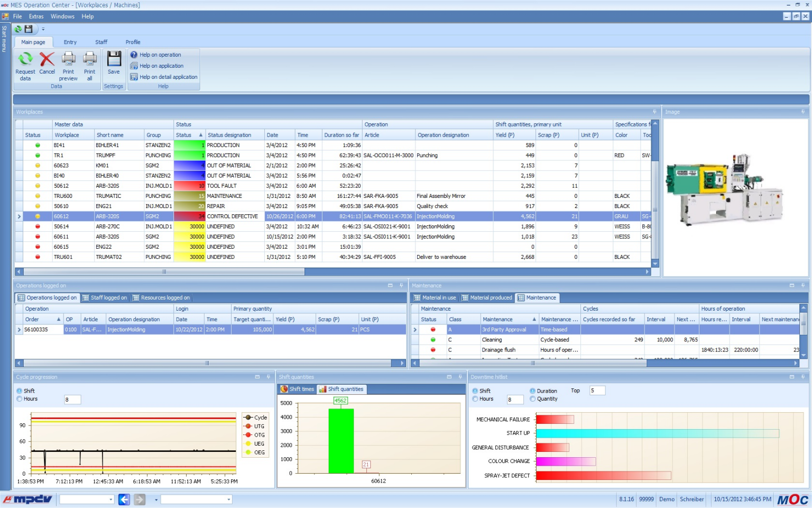812x508 pixels.
Task: Enable the Quantity option in Downtime hitlist
Action: coord(532,399)
